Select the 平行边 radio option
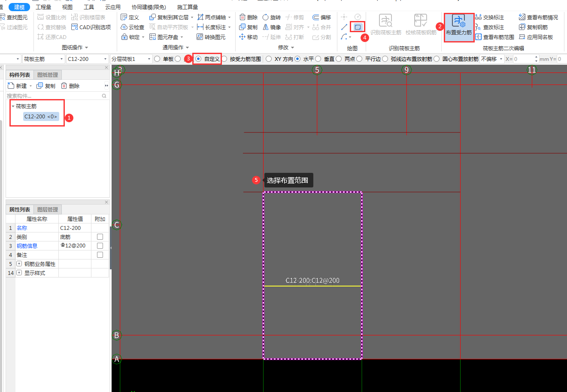Viewport: 567px width, 392px height. [x=359, y=59]
